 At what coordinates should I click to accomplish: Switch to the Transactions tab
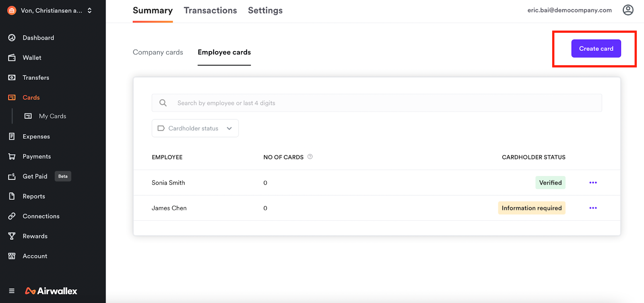(210, 10)
